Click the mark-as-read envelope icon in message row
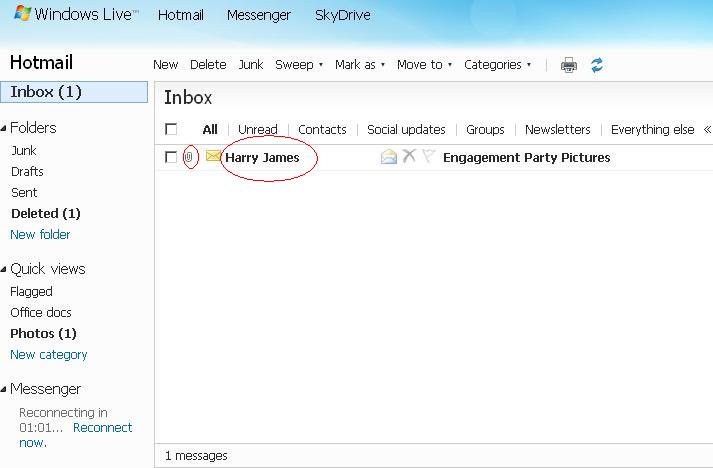713x468 pixels. point(389,157)
